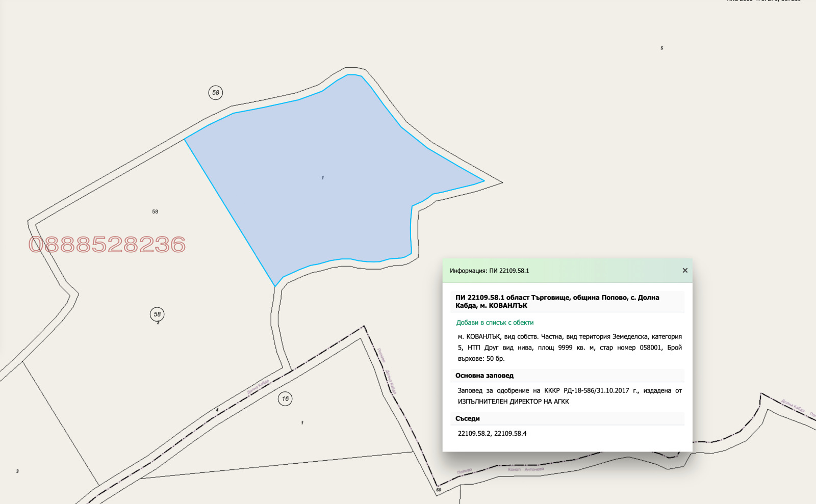
Task: Click the 'Основна заповед' section heading
Action: pyautogui.click(x=484, y=376)
